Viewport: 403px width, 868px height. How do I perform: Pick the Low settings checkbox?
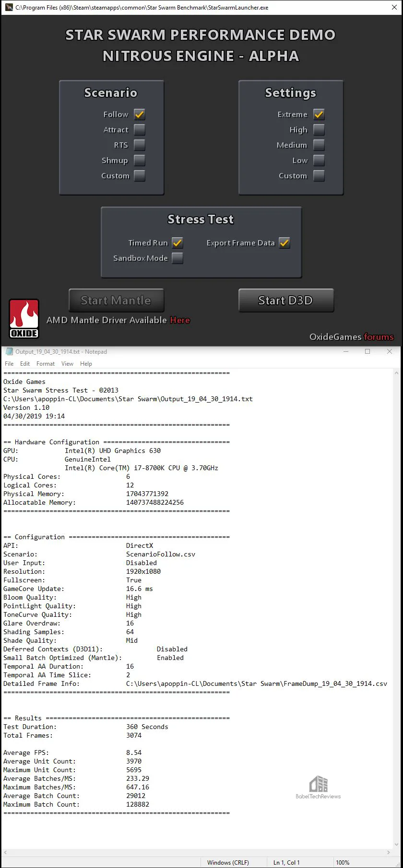point(319,161)
